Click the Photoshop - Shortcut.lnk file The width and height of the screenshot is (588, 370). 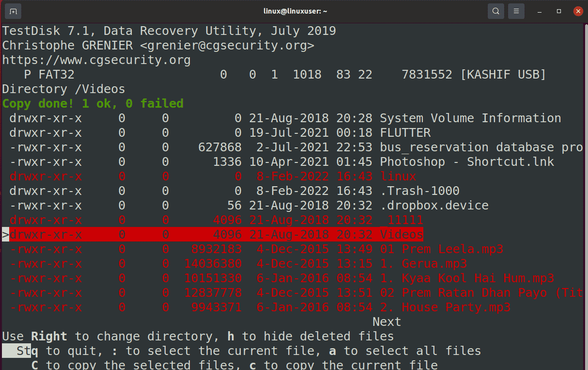467,162
